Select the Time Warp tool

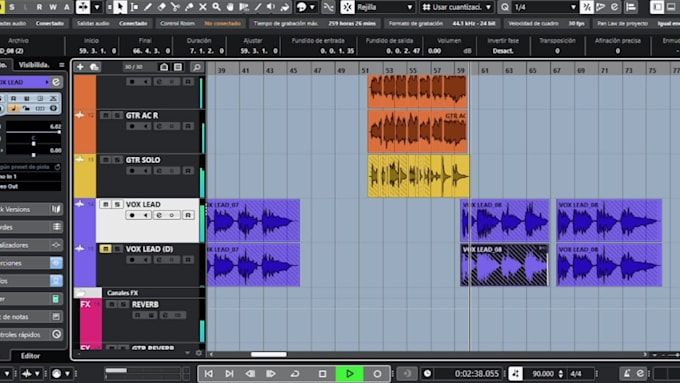244,7
